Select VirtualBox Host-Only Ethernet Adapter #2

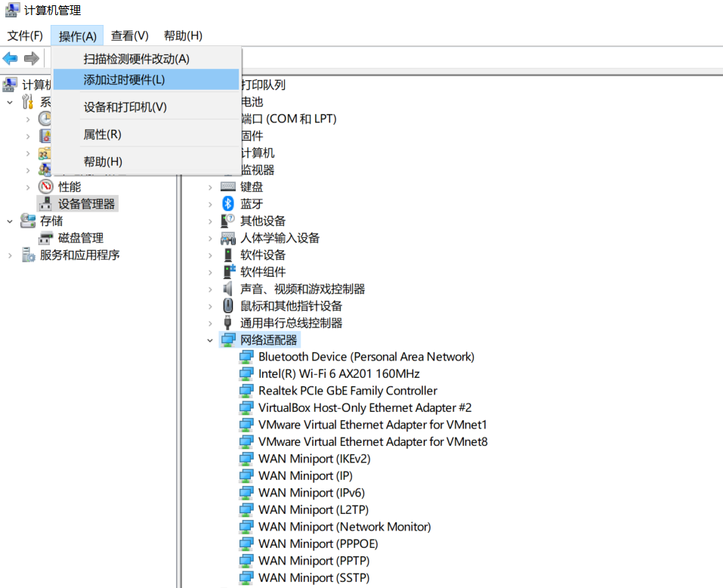click(365, 407)
